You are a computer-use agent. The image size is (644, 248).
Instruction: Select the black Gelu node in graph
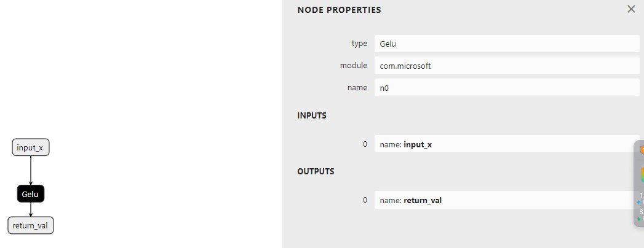tap(31, 194)
